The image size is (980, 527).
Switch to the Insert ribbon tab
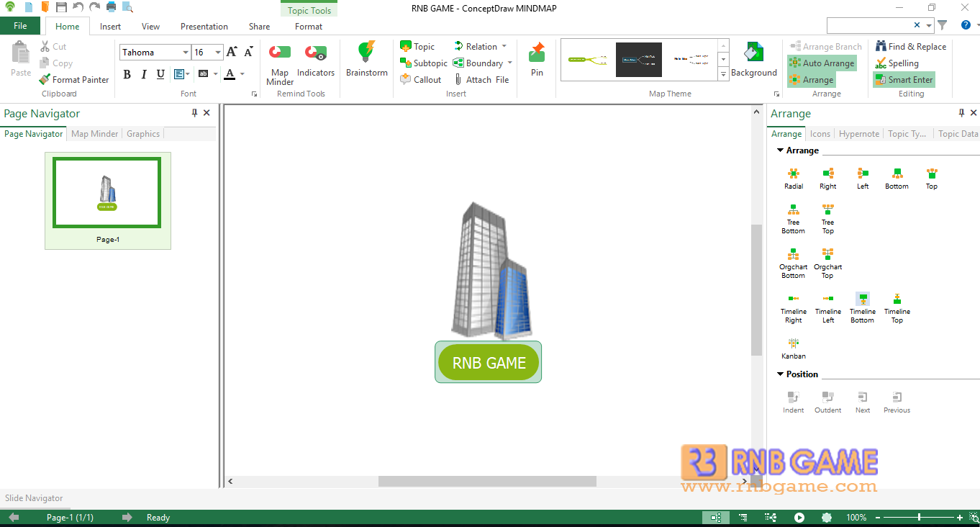point(110,27)
